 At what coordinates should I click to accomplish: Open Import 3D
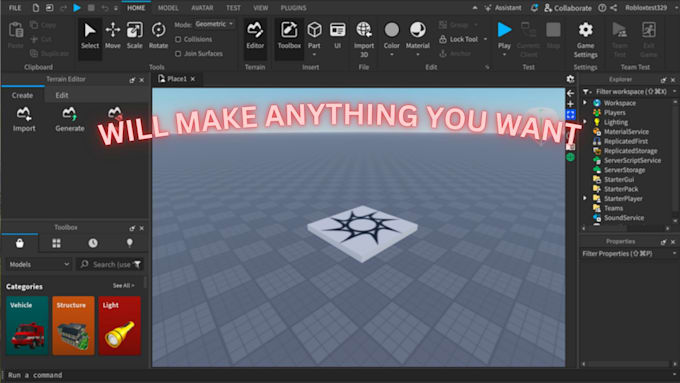click(364, 39)
